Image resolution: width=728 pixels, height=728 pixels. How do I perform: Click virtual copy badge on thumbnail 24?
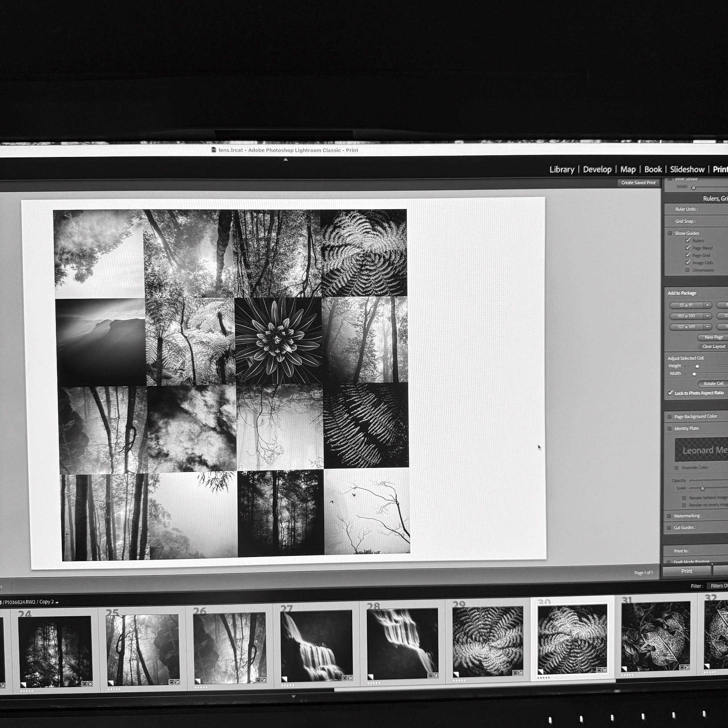pos(24,684)
